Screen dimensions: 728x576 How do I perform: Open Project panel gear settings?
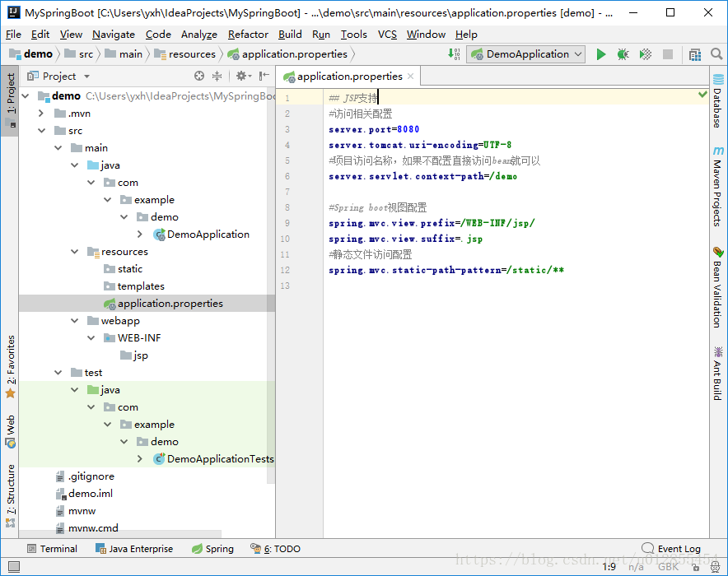pos(243,76)
